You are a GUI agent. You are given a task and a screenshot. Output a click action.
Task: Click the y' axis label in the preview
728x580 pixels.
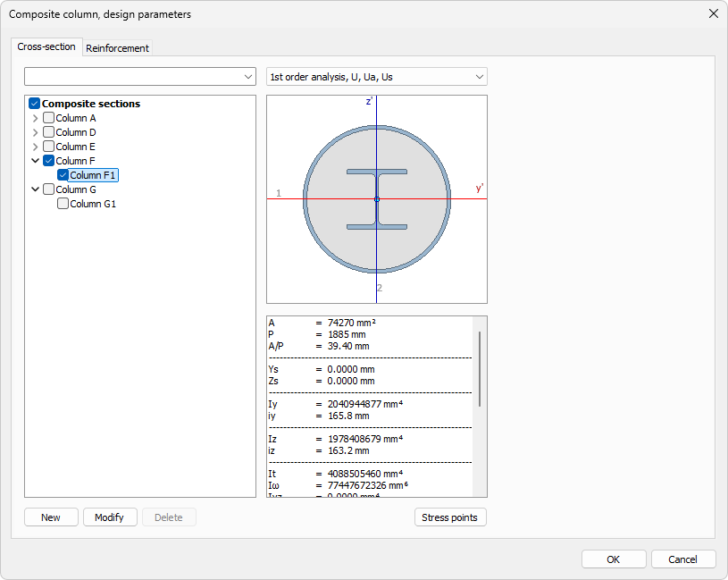(x=480, y=188)
